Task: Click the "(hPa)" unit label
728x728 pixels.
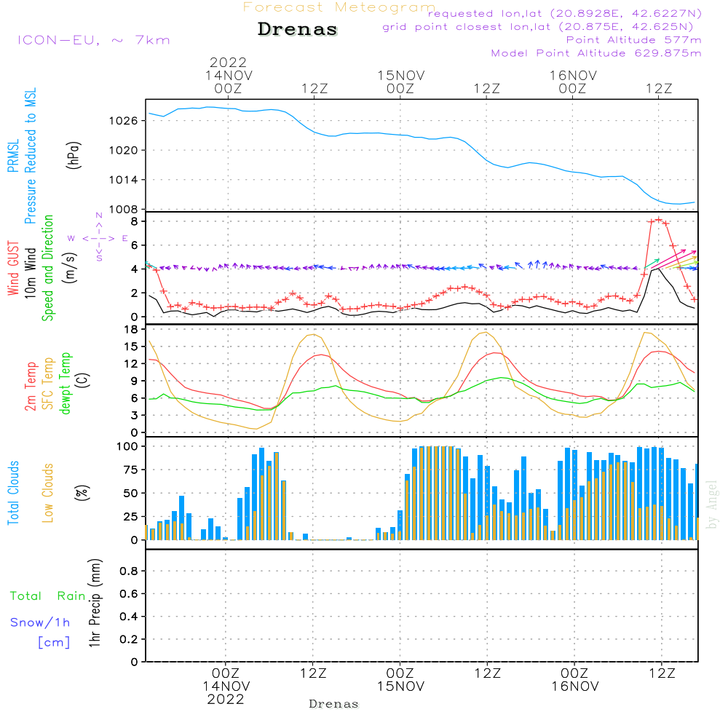Action: [74, 155]
